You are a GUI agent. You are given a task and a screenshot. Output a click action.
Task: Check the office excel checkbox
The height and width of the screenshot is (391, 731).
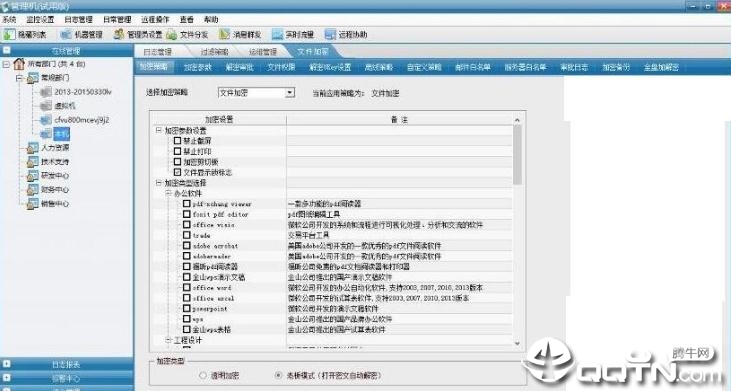186,298
